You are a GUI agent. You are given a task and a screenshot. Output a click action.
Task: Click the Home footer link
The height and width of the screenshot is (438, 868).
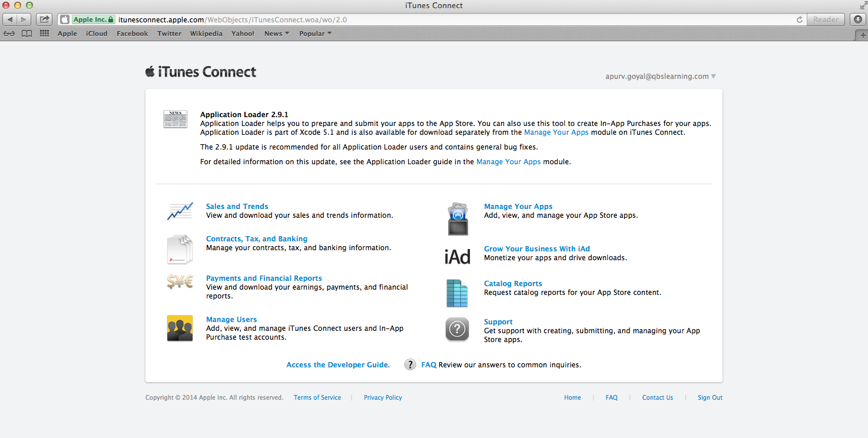point(572,398)
